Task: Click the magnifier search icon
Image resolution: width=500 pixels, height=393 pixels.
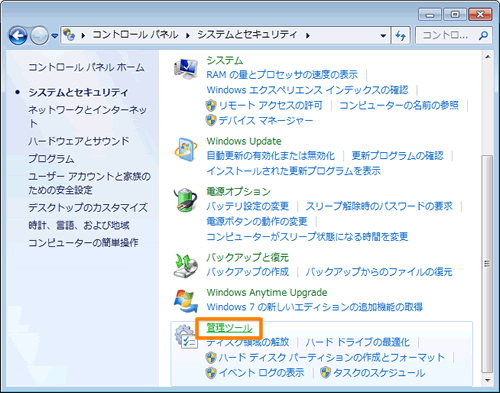Action: [x=483, y=35]
